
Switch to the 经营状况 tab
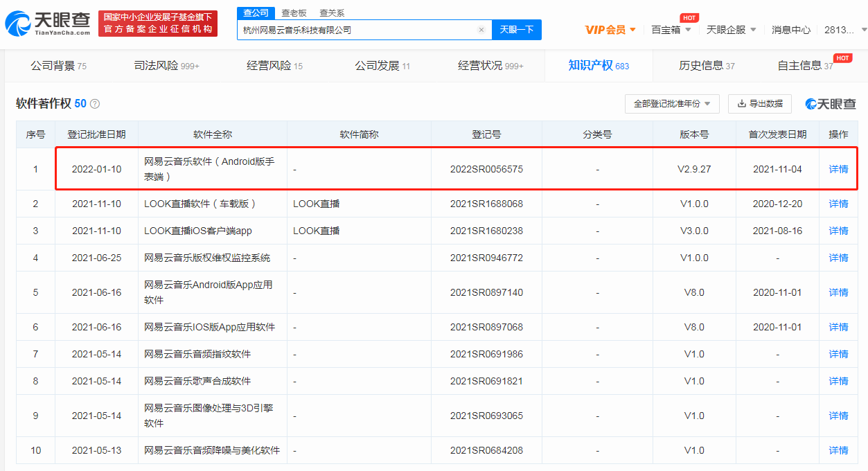pos(490,66)
